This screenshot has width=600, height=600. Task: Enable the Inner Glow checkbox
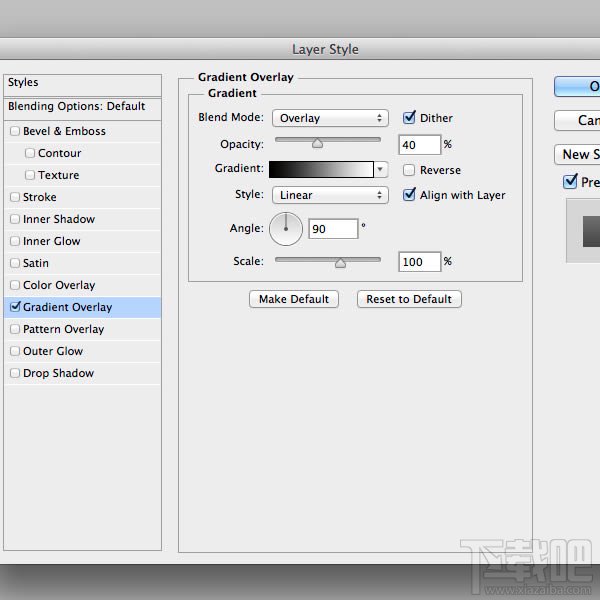(15, 241)
